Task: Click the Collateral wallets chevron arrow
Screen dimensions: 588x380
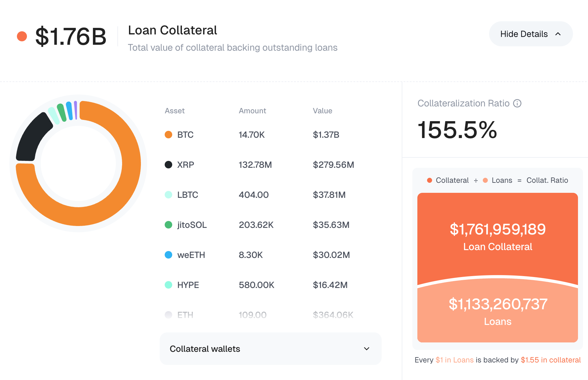Action: coord(367,349)
